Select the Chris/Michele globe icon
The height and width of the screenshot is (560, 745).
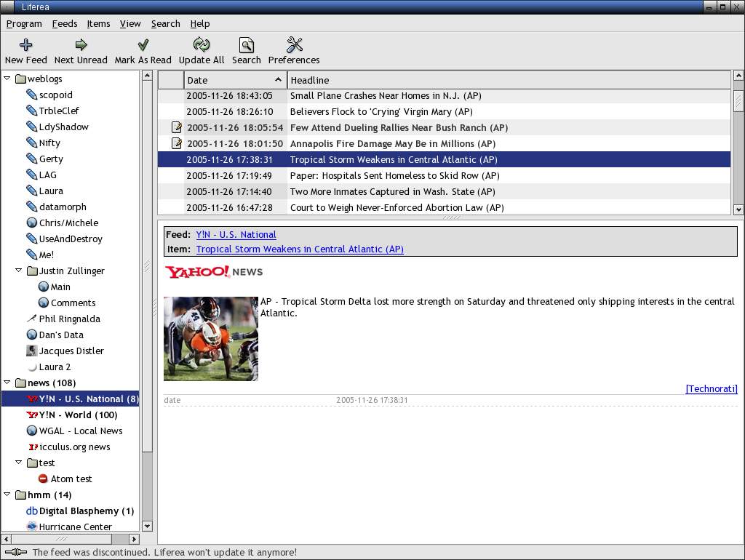32,223
